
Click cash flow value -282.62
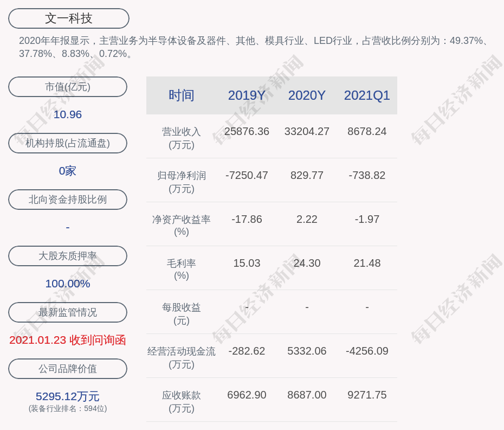(x=247, y=351)
